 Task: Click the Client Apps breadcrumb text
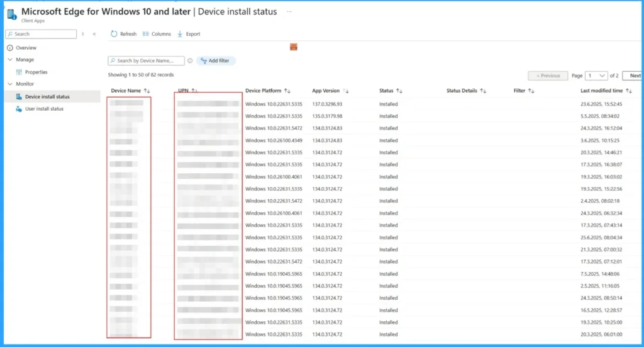33,21
